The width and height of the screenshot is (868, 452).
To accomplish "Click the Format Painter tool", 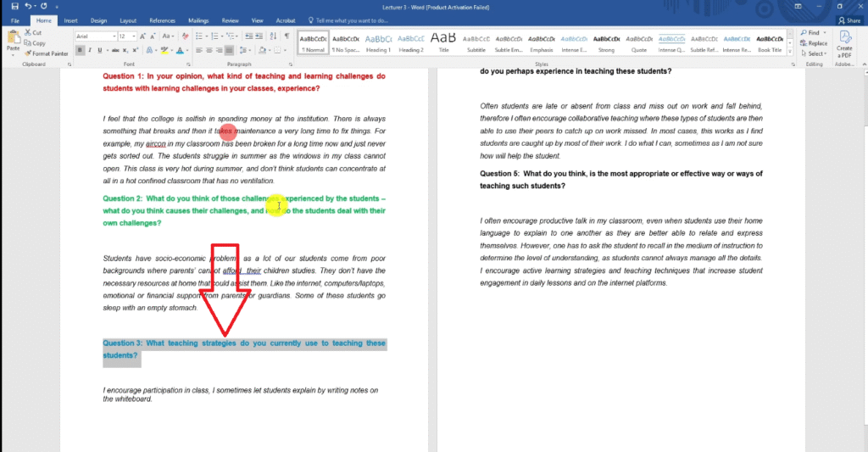I will (49, 53).
